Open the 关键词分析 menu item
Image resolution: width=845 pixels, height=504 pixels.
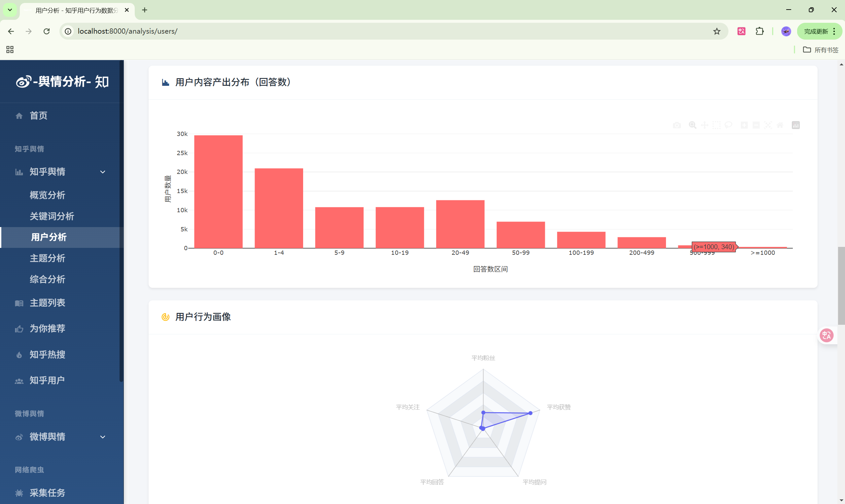pos(52,216)
